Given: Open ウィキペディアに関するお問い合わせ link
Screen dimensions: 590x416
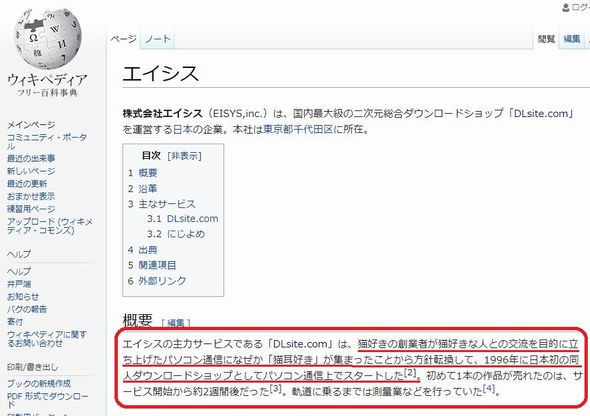Looking at the screenshot, I should click(47, 339).
